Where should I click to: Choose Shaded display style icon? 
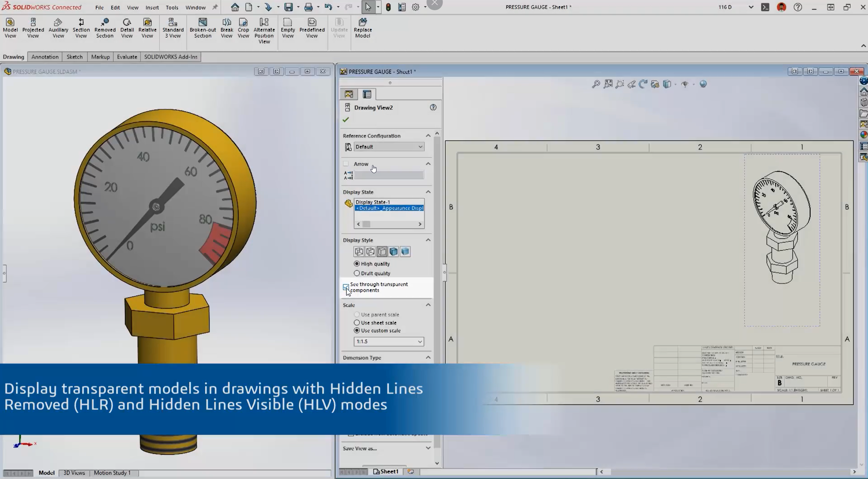tap(405, 251)
